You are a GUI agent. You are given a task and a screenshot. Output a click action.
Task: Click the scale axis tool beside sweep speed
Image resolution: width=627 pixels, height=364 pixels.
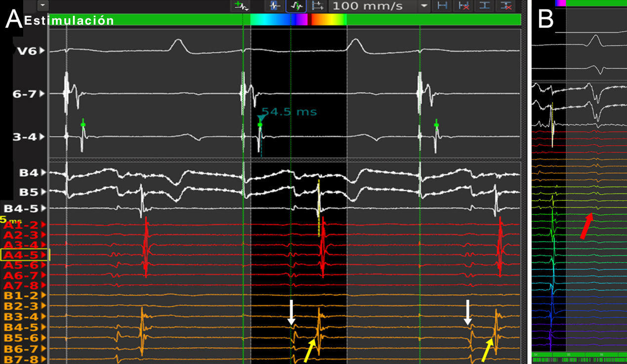(x=318, y=6)
